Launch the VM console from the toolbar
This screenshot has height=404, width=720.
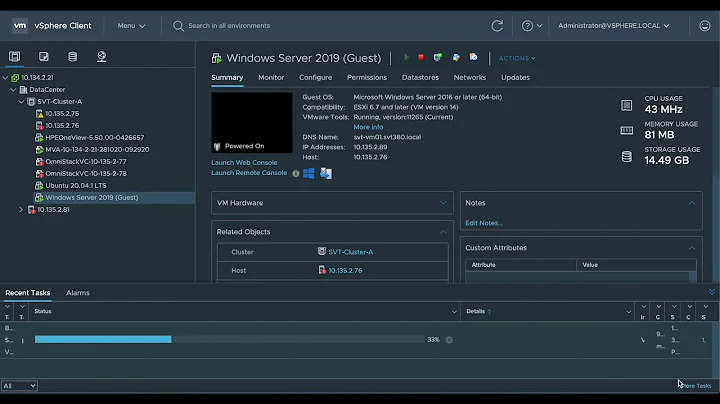pos(438,57)
